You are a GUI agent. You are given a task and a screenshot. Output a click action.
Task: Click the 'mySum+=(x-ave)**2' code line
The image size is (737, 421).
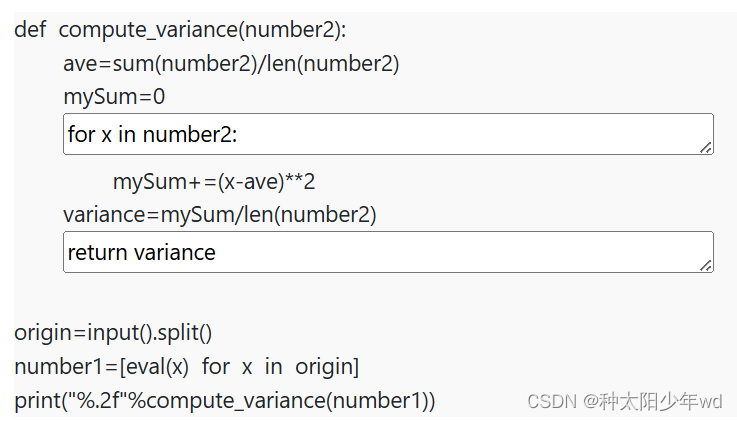coord(214,181)
